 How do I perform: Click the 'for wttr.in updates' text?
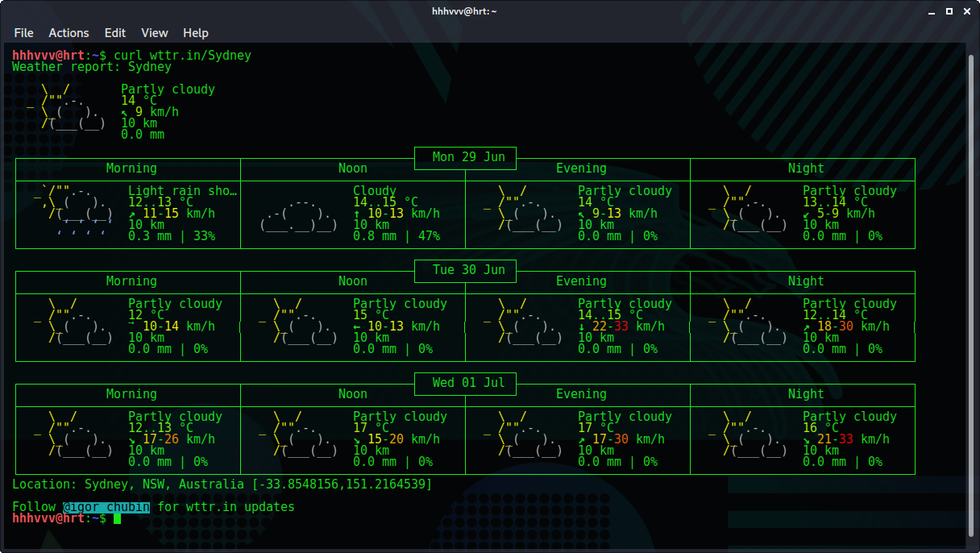click(x=226, y=507)
